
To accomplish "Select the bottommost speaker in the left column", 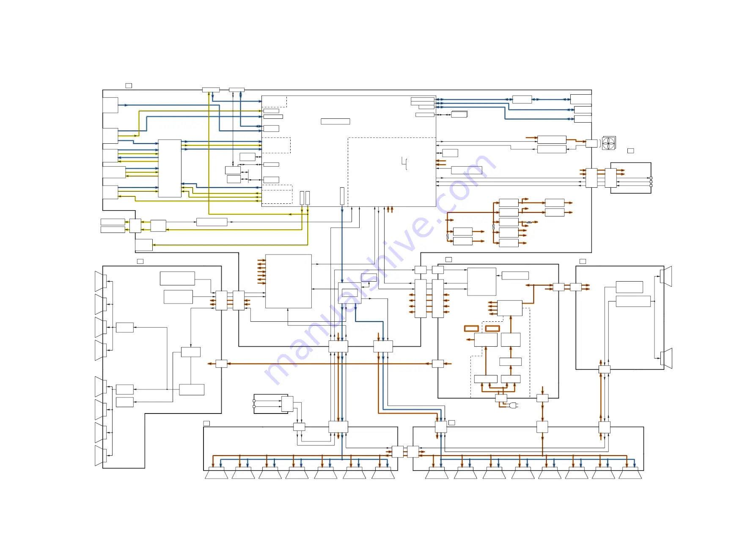I will tap(101, 455).
